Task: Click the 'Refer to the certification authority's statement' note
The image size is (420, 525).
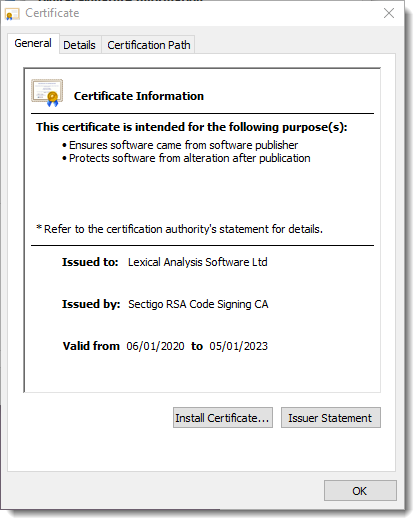Action: pos(180,229)
